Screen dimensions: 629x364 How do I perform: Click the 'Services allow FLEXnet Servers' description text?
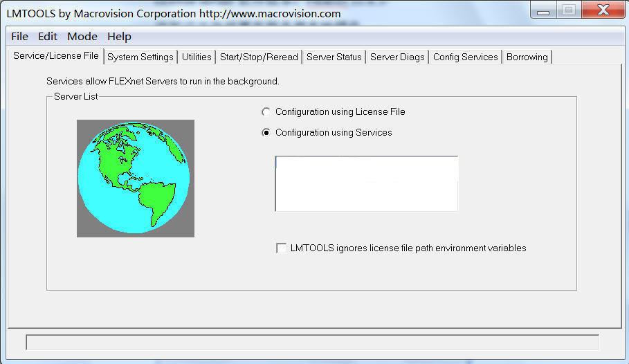click(163, 82)
